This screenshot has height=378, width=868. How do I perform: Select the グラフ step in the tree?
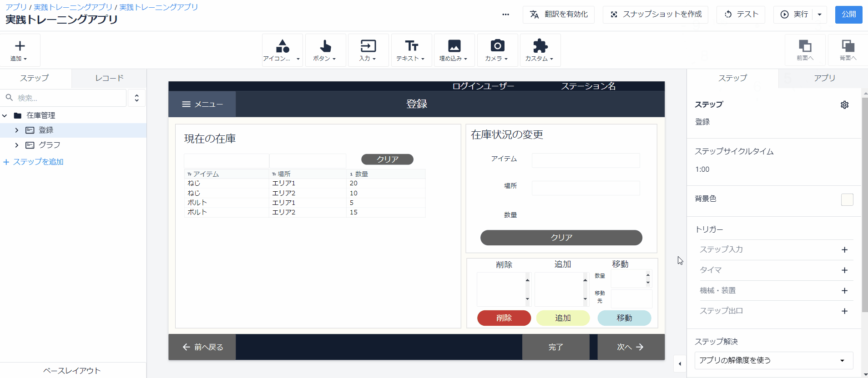pos(49,145)
